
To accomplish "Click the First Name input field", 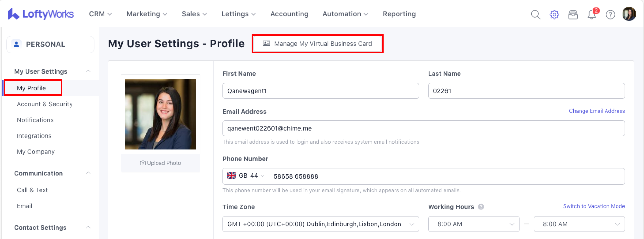I will click(320, 91).
